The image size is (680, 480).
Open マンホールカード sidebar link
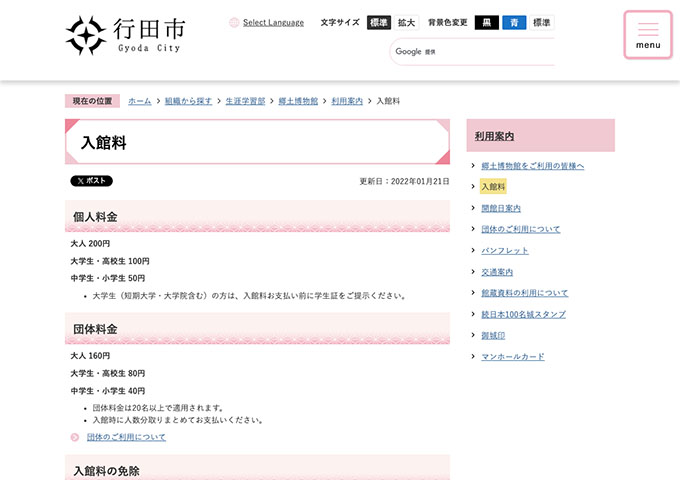point(513,356)
